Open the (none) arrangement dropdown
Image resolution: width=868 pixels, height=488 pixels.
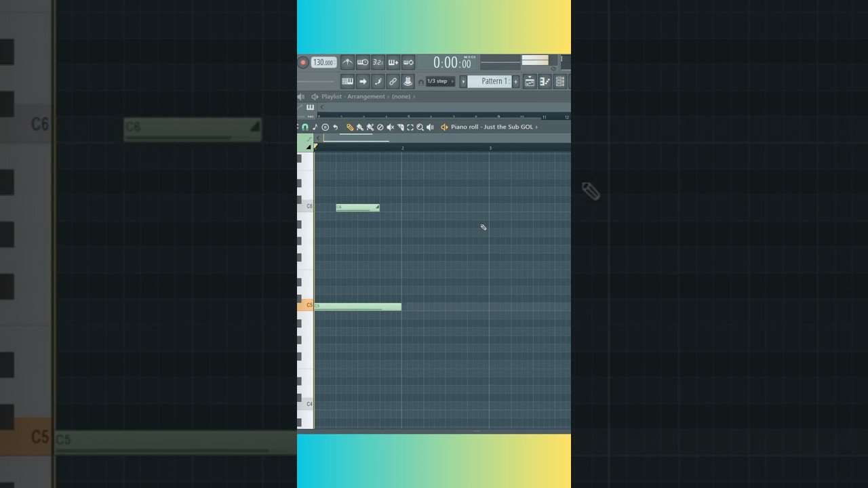(x=402, y=97)
